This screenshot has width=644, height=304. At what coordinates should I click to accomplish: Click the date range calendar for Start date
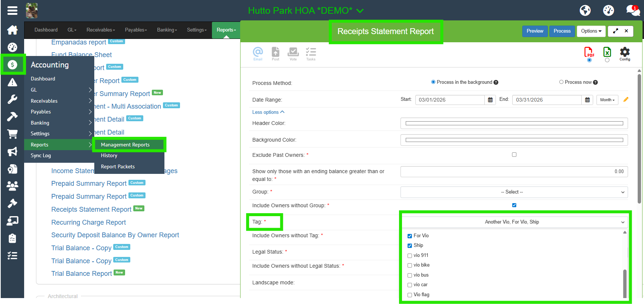pyautogui.click(x=490, y=100)
